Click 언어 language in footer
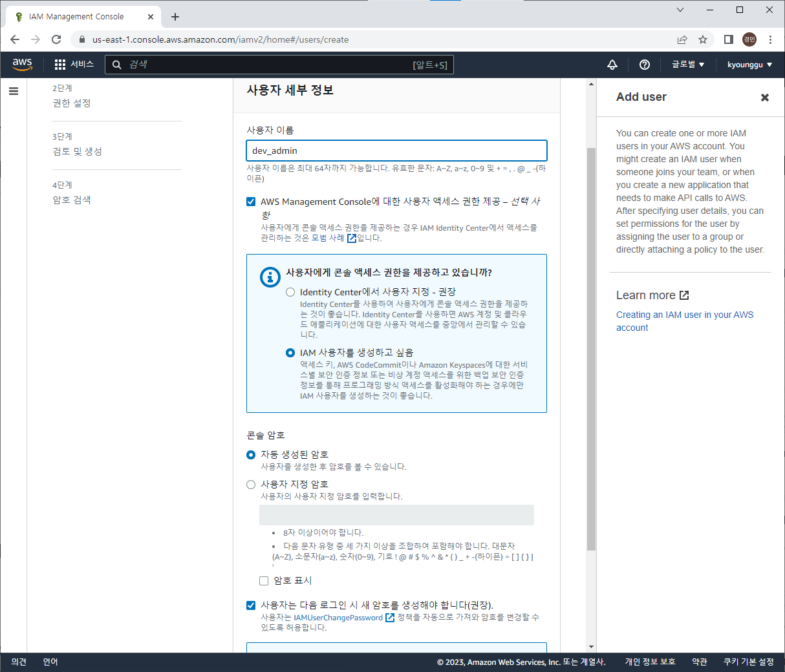 50,662
